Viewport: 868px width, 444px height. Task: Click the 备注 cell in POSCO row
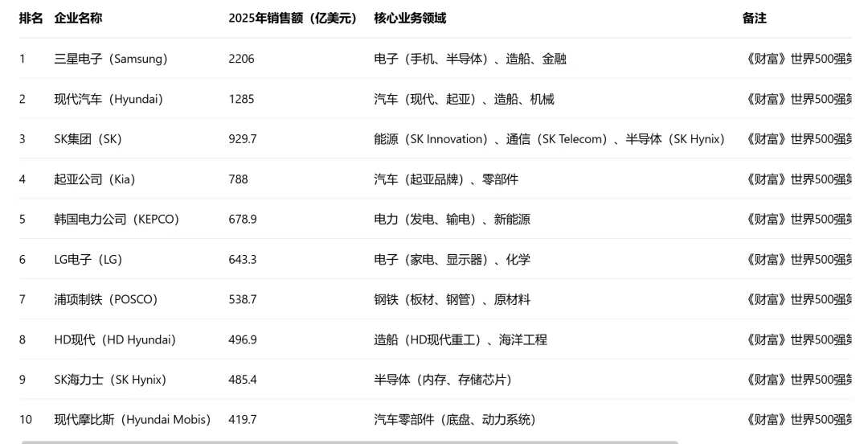point(797,299)
